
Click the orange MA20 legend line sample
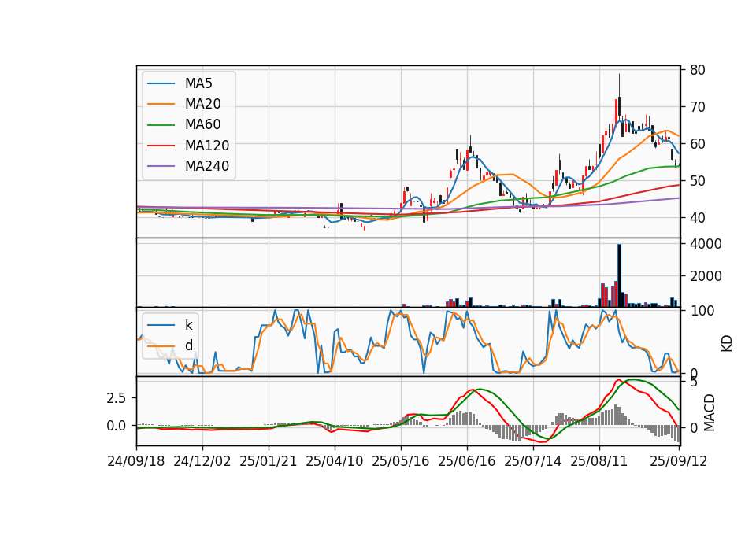(161, 104)
